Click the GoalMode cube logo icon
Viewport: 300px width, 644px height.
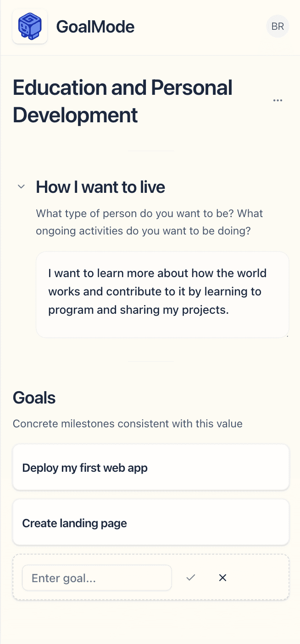29,26
